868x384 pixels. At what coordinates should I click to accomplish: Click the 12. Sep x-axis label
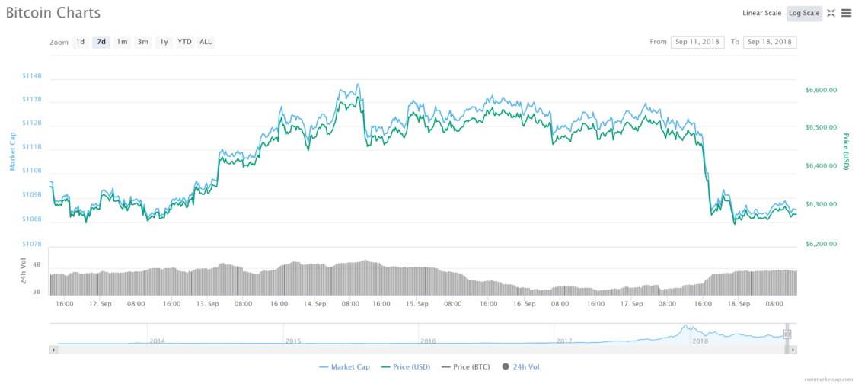point(101,304)
